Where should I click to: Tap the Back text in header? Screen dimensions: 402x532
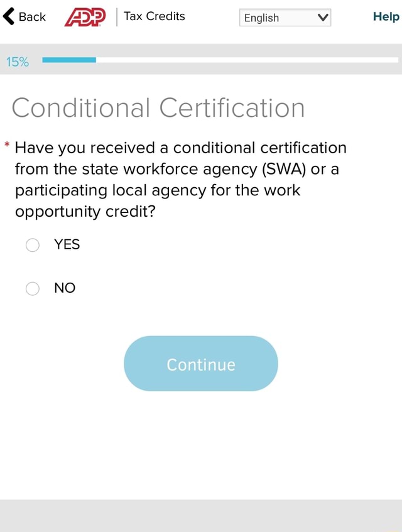(32, 17)
